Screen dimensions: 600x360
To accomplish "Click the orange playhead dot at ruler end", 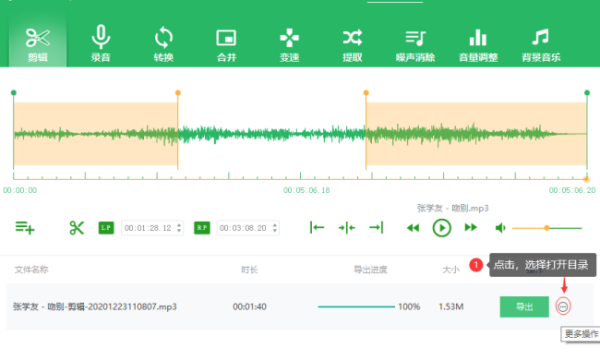I will [x=586, y=179].
